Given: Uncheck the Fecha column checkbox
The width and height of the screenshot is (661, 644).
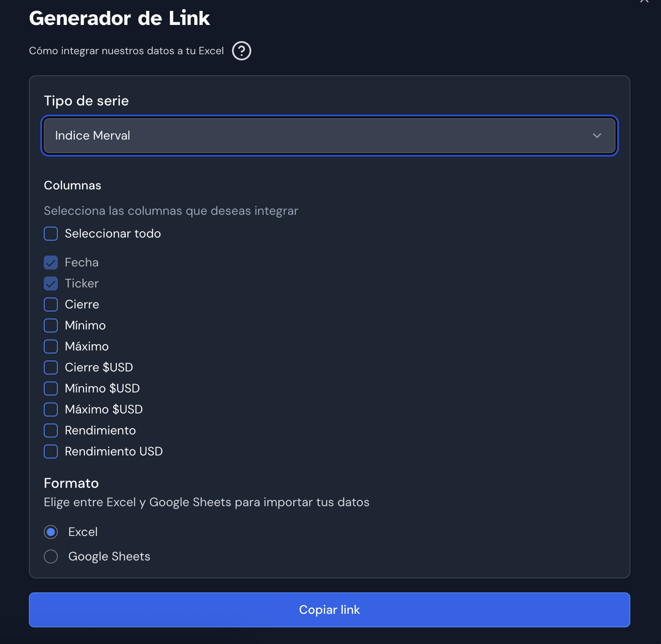Looking at the screenshot, I should [51, 262].
